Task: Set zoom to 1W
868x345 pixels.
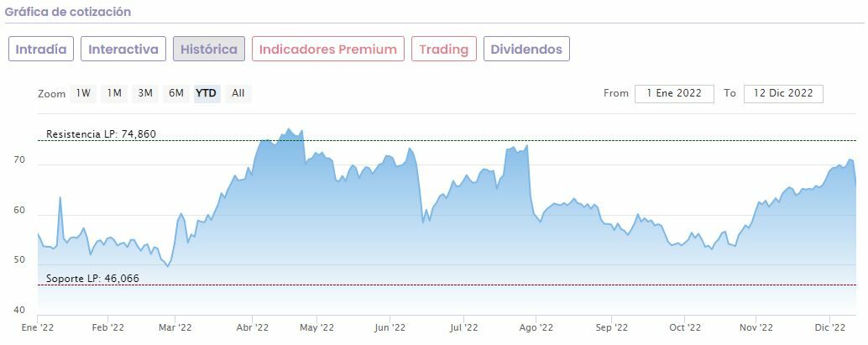Action: point(83,93)
